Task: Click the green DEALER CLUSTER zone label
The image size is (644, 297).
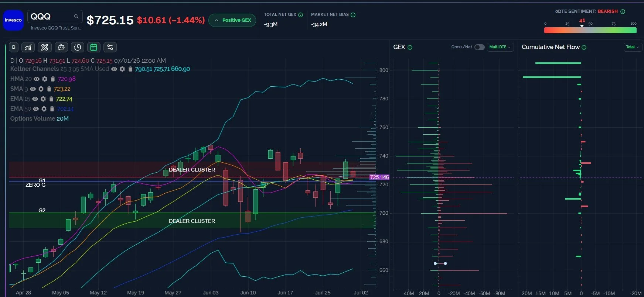Action: pyautogui.click(x=192, y=221)
